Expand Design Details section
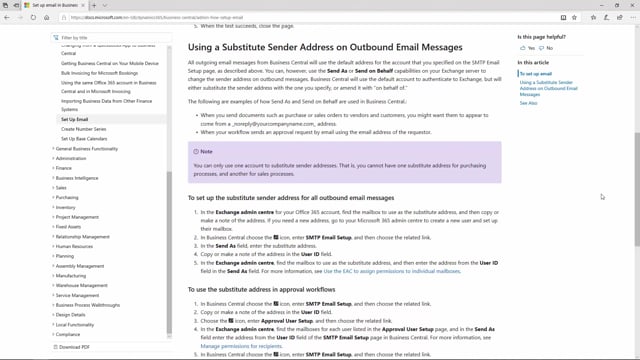The width and height of the screenshot is (640, 360). pos(70,315)
